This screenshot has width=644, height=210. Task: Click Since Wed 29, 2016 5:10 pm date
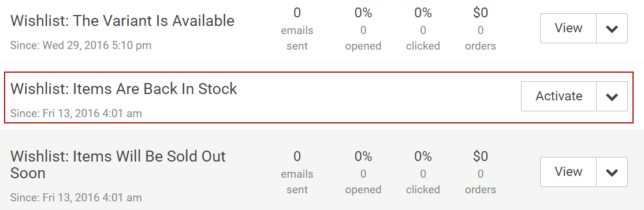81,45
